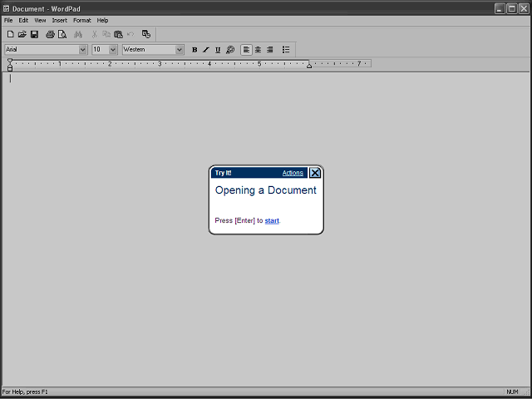Click the Copy toolbar icon
This screenshot has height=399, width=532.
pyautogui.click(x=106, y=34)
